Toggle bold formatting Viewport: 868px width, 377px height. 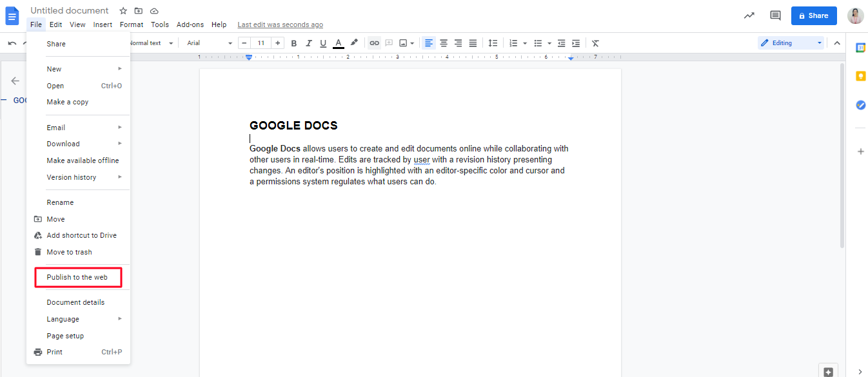294,43
